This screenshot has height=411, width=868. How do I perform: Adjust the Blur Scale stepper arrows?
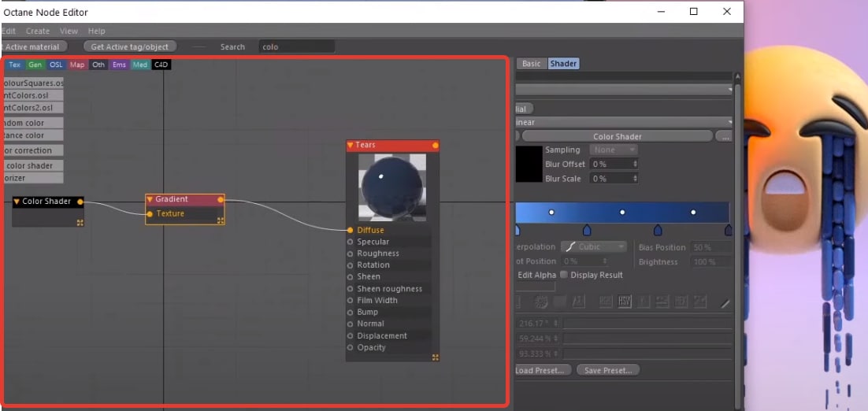(635, 179)
